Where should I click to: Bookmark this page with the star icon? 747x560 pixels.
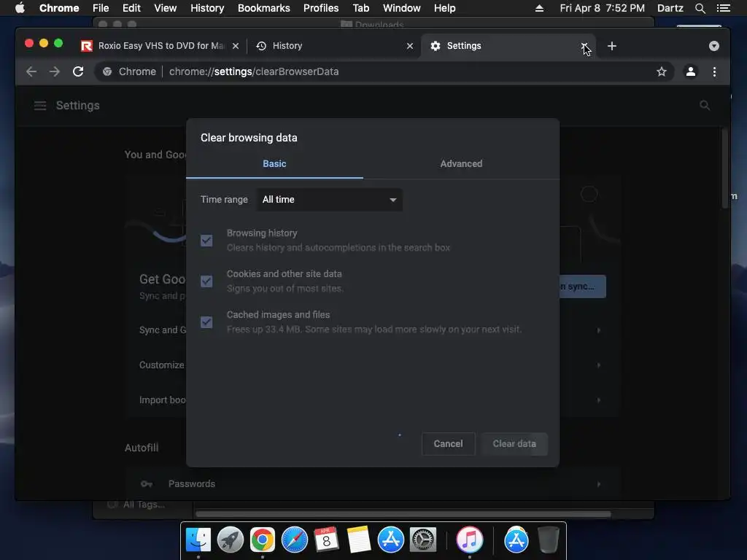point(661,71)
